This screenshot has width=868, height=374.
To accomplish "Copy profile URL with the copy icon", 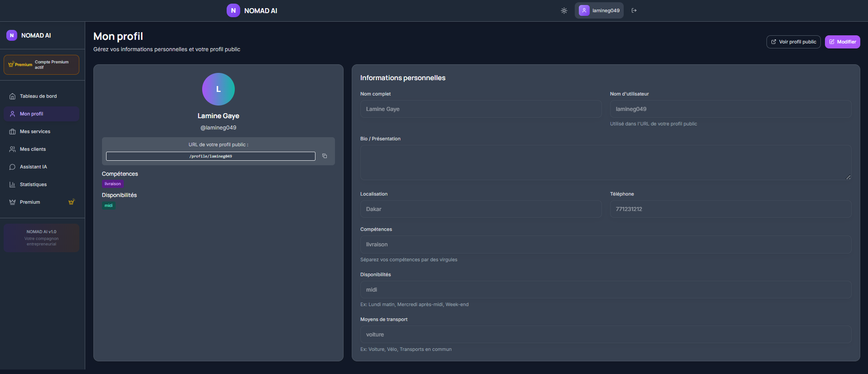I will (x=325, y=156).
